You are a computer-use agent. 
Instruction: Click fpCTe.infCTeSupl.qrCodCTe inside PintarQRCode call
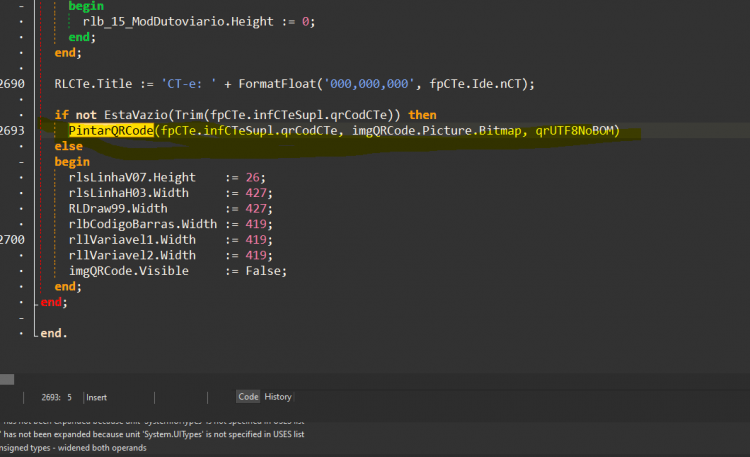249,131
